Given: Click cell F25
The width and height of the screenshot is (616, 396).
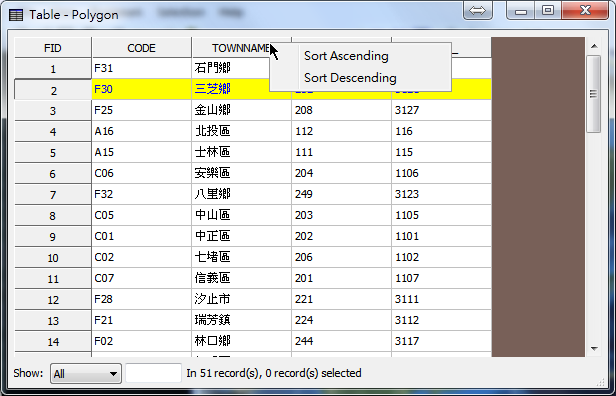Looking at the screenshot, I should pyautogui.click(x=141, y=110).
